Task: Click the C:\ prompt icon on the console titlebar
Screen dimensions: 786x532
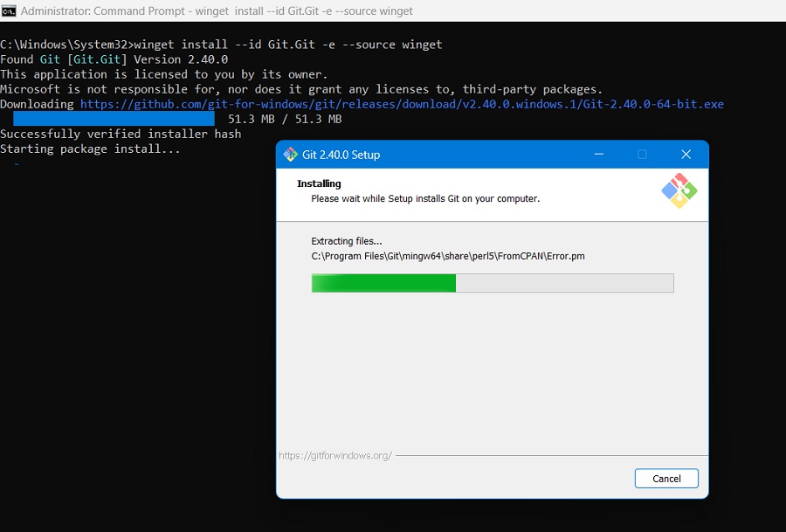Action: [9, 10]
